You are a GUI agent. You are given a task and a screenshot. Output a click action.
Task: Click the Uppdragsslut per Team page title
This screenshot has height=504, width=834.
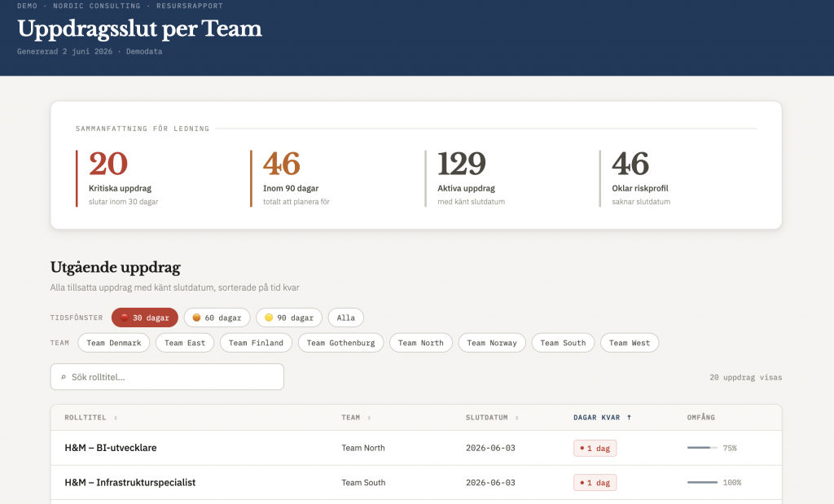[139, 28]
